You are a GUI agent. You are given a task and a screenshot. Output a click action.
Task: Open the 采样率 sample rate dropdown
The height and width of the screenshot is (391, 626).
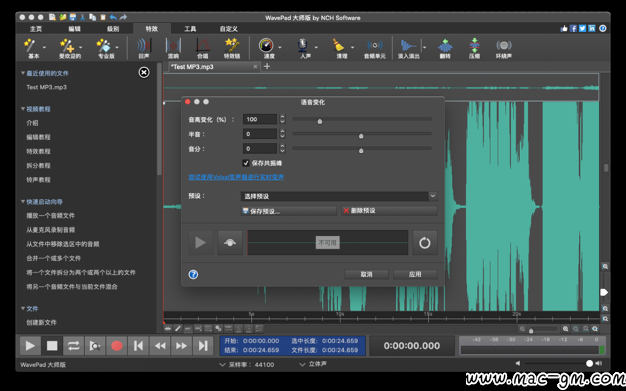click(222, 364)
